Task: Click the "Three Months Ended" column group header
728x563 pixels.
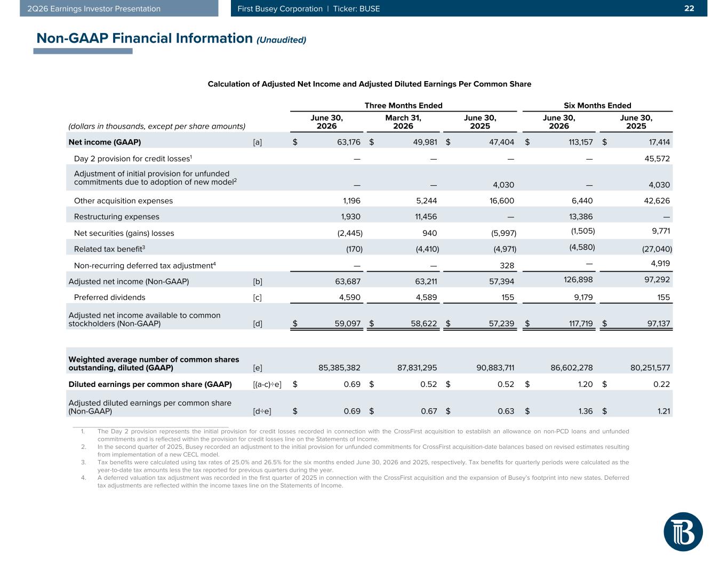Action: pos(403,106)
